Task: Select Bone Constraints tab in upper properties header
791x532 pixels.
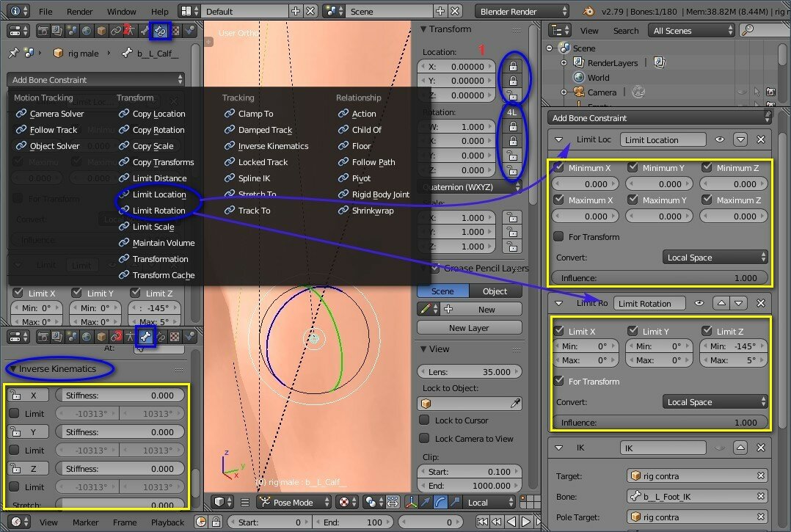Action: point(161,31)
